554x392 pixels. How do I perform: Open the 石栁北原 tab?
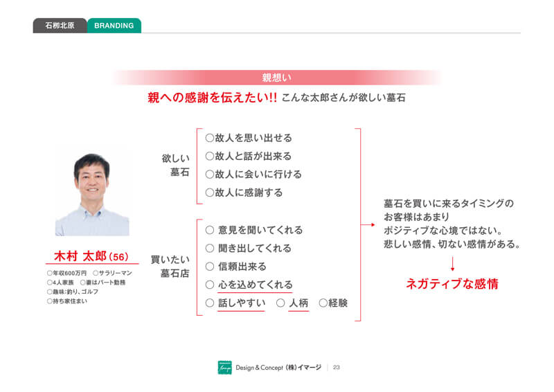tap(60, 26)
